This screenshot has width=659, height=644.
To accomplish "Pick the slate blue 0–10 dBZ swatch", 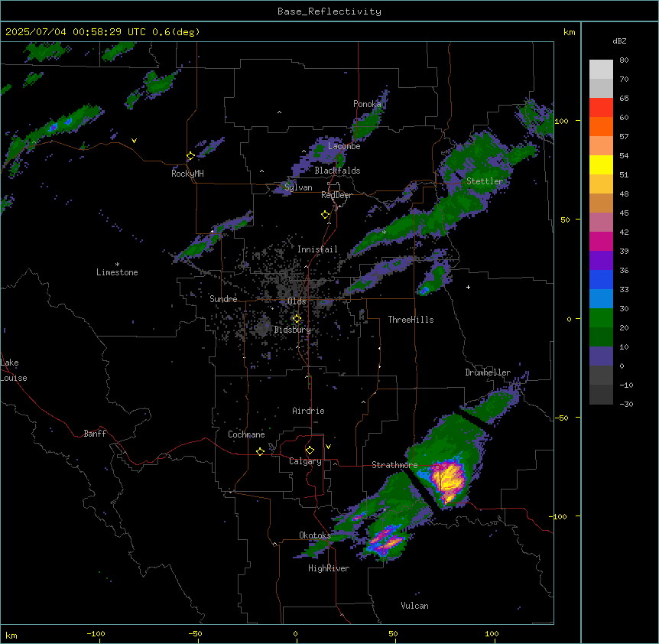I will coord(601,356).
